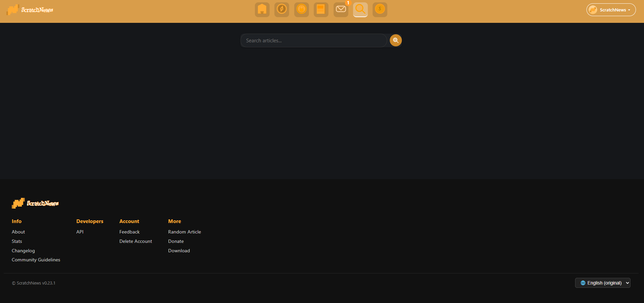Click the Account heading in the footer

click(x=129, y=221)
